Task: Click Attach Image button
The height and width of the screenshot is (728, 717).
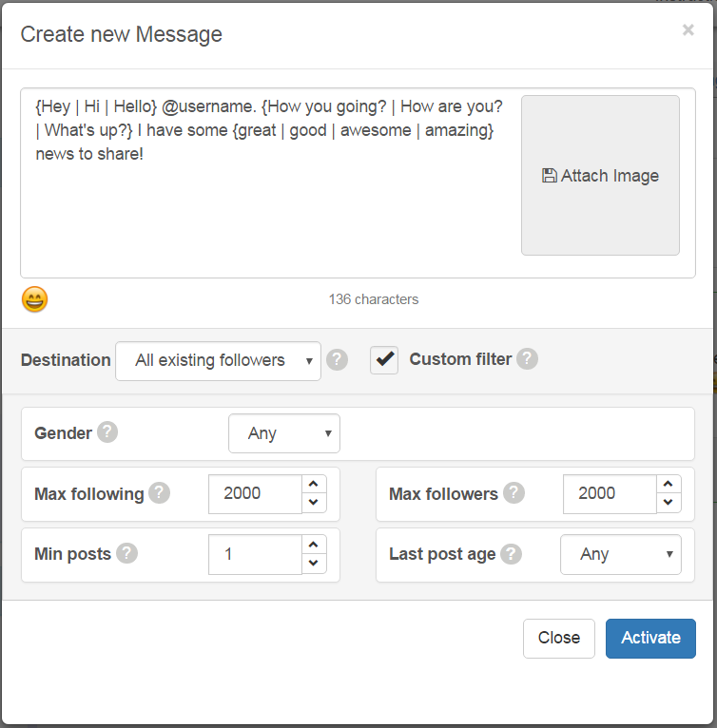Action: [600, 176]
